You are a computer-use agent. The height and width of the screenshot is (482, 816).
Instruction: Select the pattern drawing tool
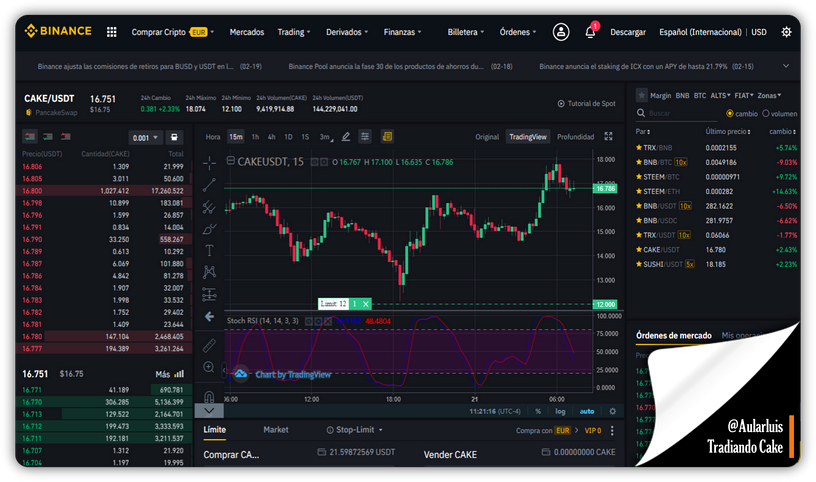coord(209,272)
